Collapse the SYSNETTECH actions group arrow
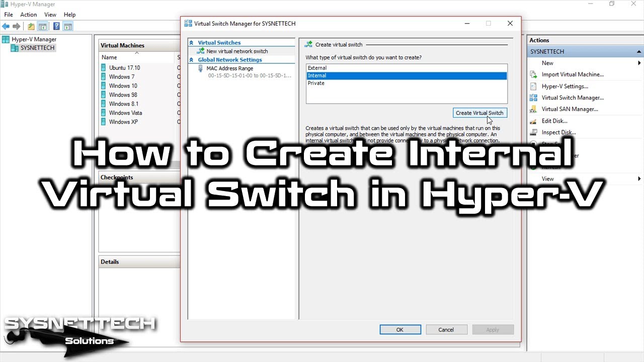 click(x=639, y=51)
